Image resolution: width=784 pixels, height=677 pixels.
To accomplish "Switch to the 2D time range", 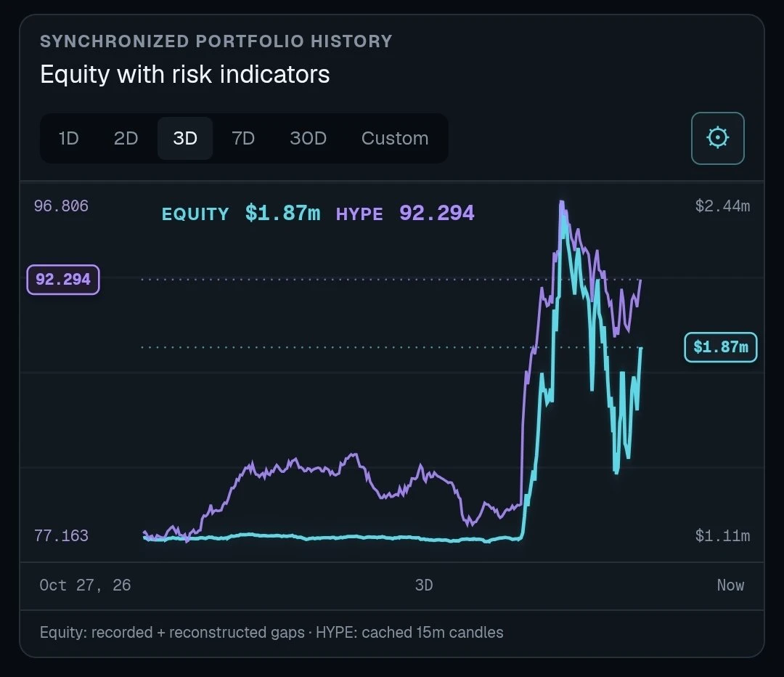I will (x=126, y=138).
